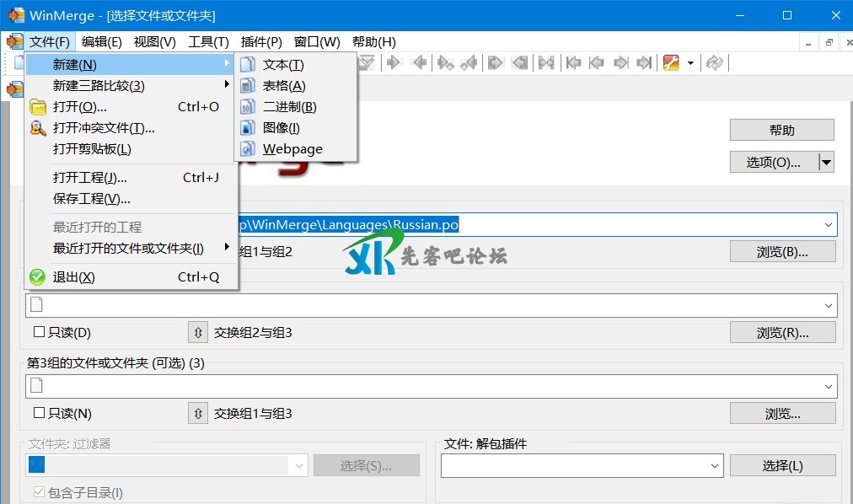
Task: Click the Text document icon in submenu
Action: pos(247,65)
